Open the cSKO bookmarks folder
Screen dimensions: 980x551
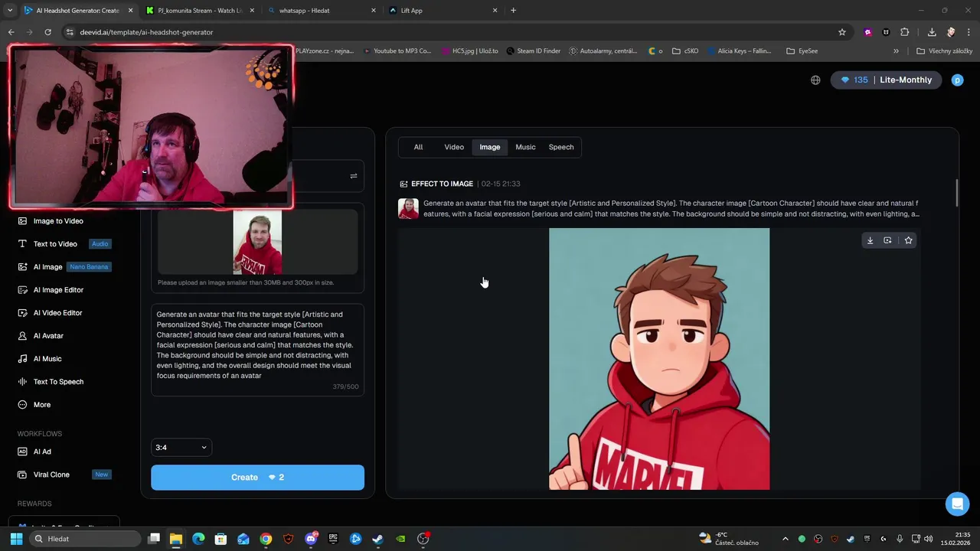(x=685, y=51)
